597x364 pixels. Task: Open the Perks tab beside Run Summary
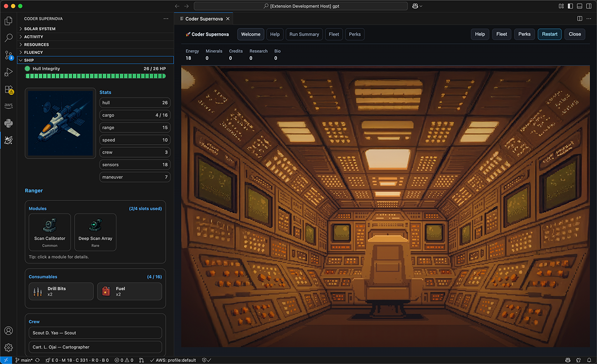[355, 34]
